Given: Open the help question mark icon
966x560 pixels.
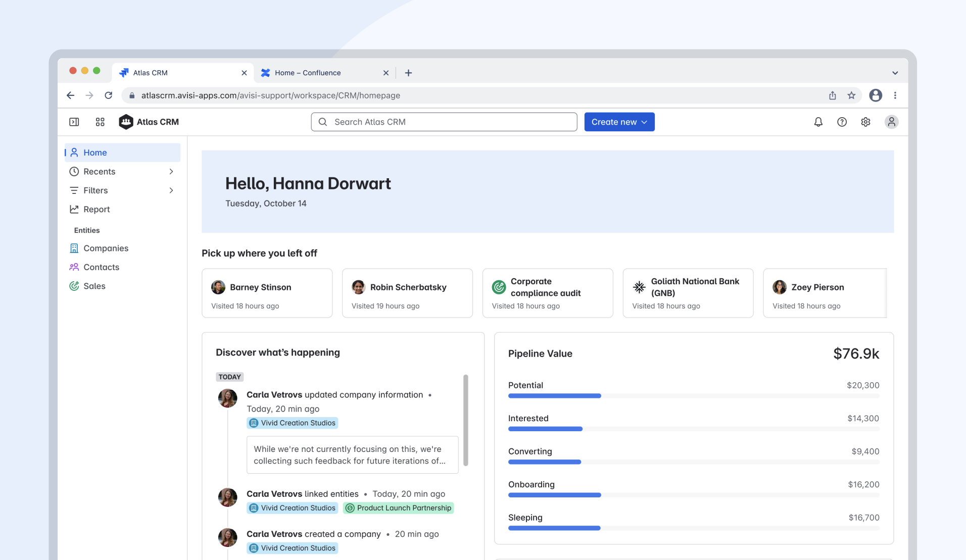Looking at the screenshot, I should [x=842, y=122].
